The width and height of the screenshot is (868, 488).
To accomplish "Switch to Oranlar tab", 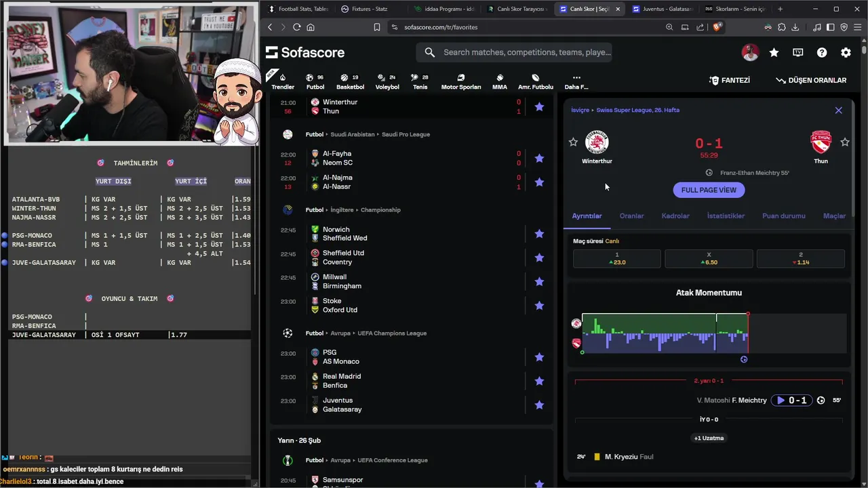I will point(631,216).
